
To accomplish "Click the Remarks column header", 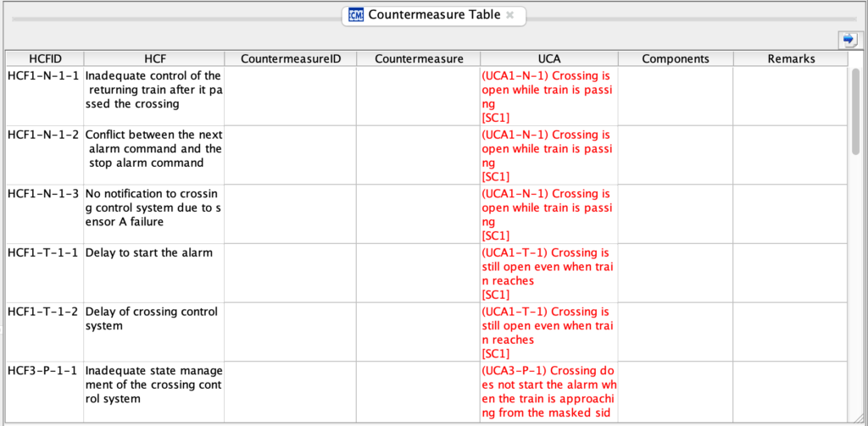I will (791, 58).
